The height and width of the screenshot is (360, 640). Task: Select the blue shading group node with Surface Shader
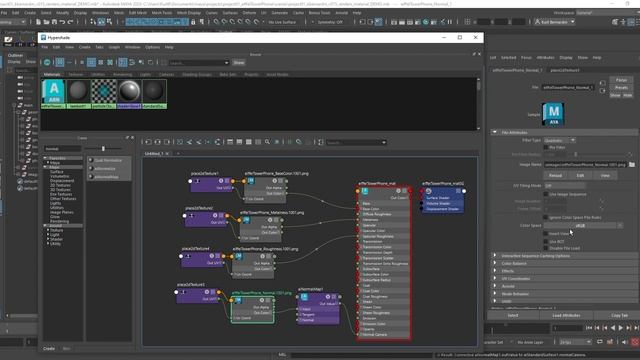pyautogui.click(x=443, y=200)
